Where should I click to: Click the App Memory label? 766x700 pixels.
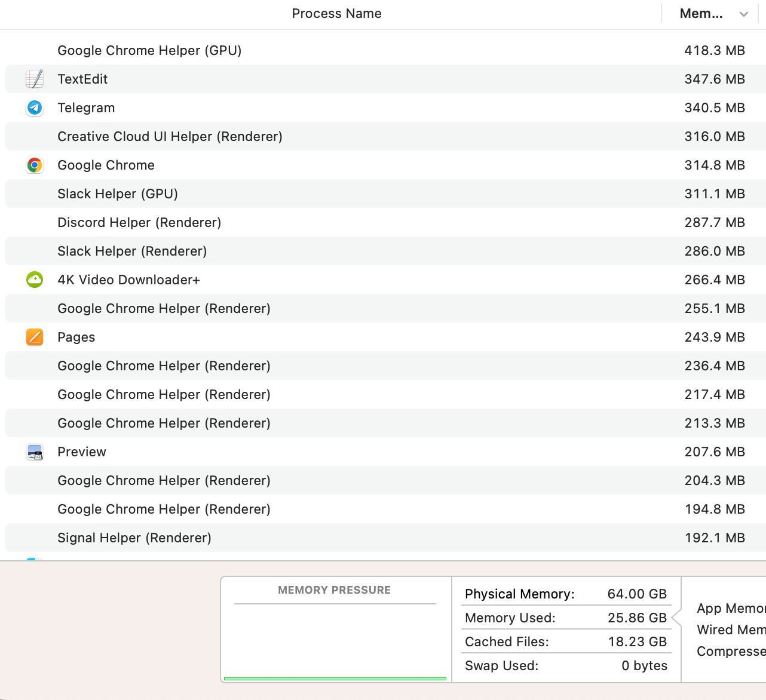pyautogui.click(x=731, y=608)
